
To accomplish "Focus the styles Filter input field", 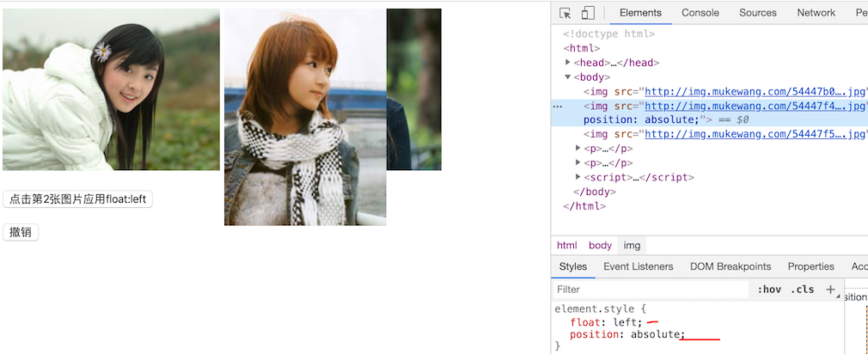I will [x=651, y=290].
